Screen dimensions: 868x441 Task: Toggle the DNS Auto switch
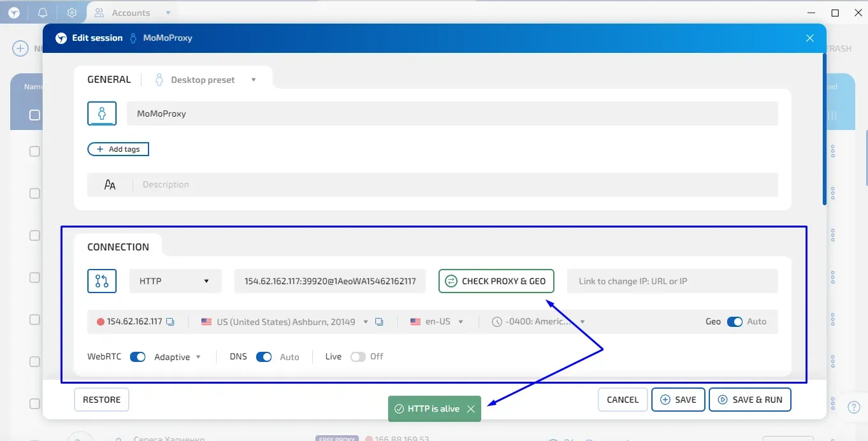(x=264, y=357)
